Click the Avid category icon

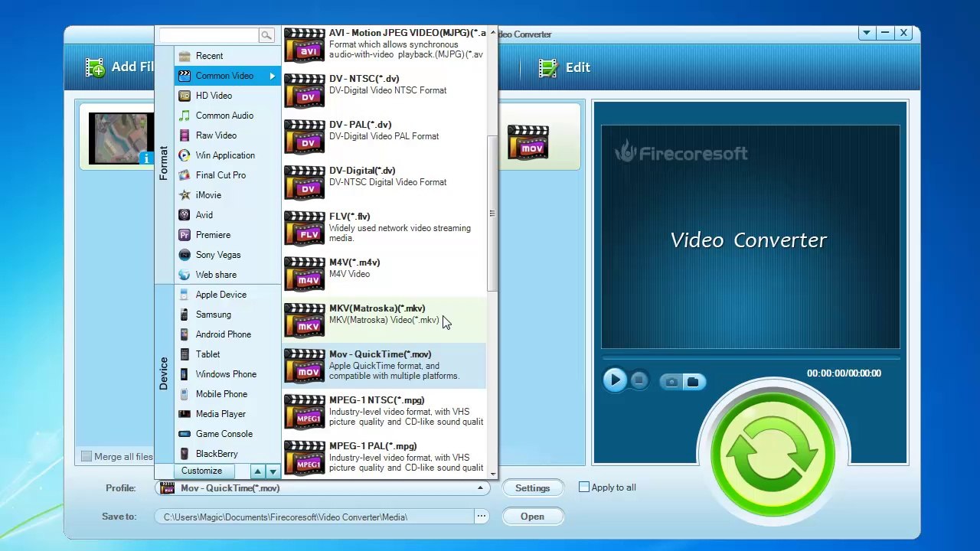coord(185,215)
